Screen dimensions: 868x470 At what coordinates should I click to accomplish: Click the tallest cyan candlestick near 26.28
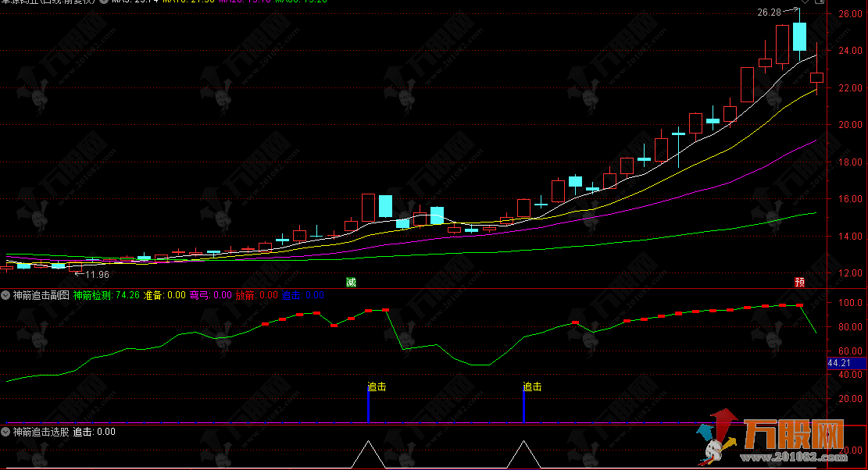[x=799, y=37]
